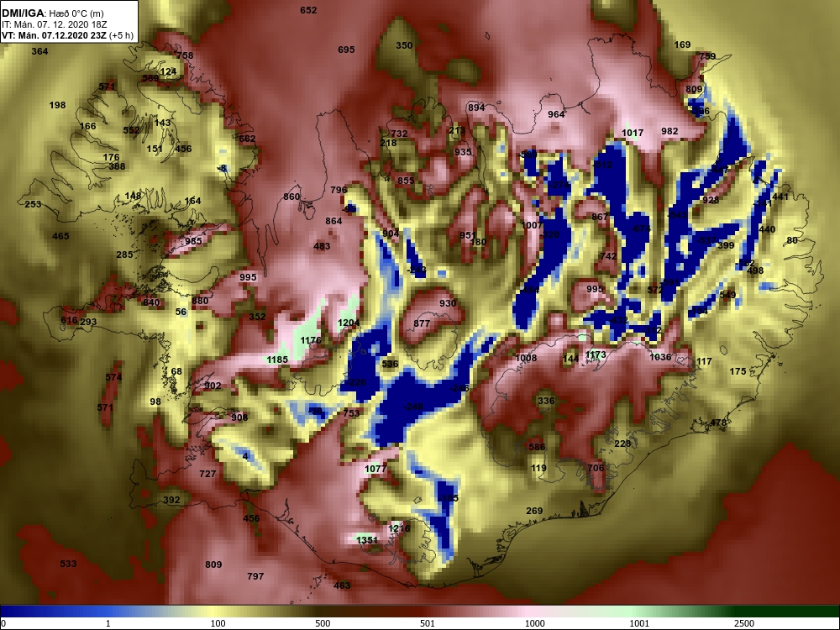Click the map value '1036'
Viewport: 840px width, 630px height.
pyautogui.click(x=660, y=357)
